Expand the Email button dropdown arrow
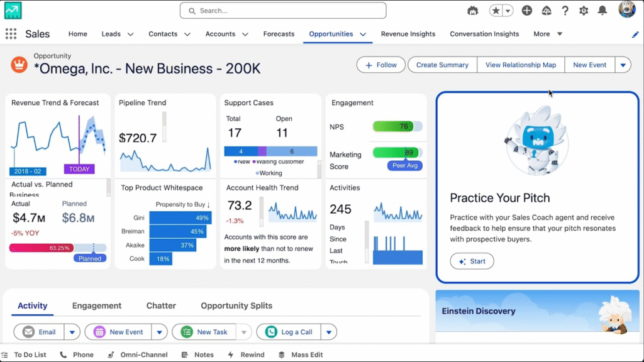 point(72,332)
